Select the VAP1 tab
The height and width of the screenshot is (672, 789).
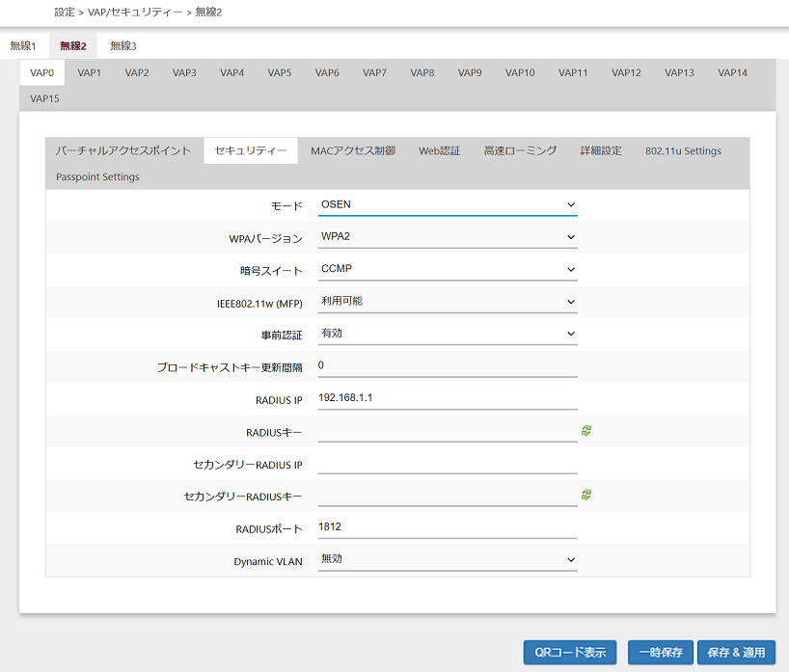[90, 72]
